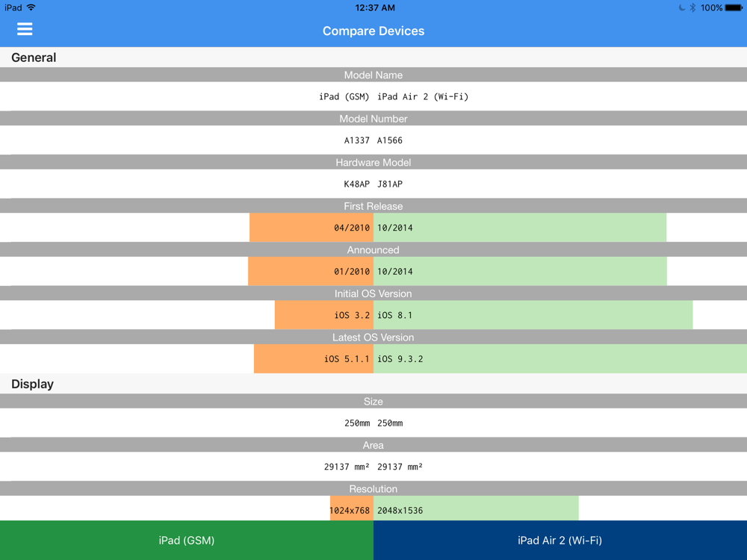The width and height of the screenshot is (747, 560).
Task: Tap the iOS 8.1 value
Action: (x=395, y=315)
